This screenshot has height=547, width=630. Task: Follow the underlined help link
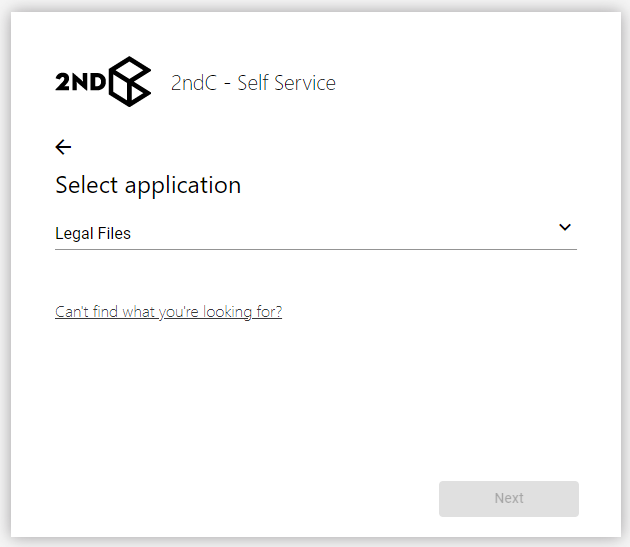[x=168, y=312]
